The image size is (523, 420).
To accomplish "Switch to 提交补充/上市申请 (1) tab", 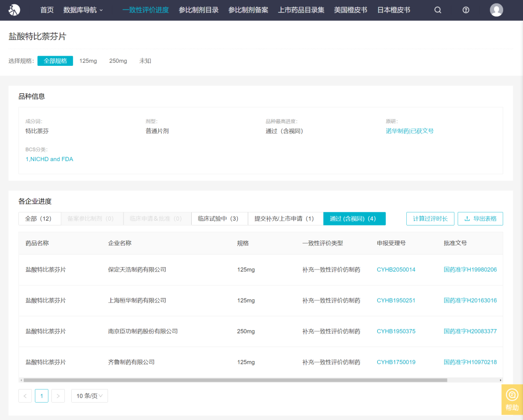I will (x=286, y=219).
